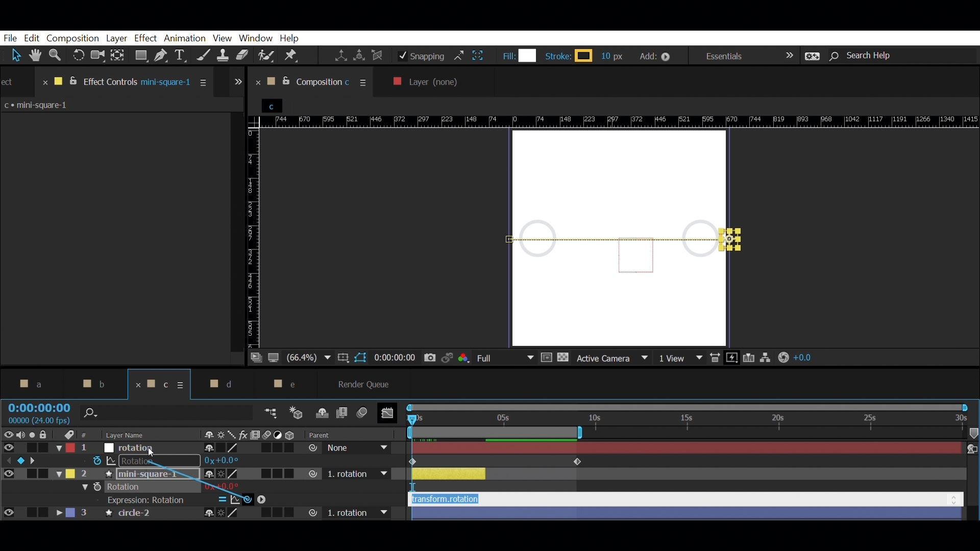This screenshot has height=551, width=980.
Task: Select the Pen tool
Action: click(x=161, y=56)
